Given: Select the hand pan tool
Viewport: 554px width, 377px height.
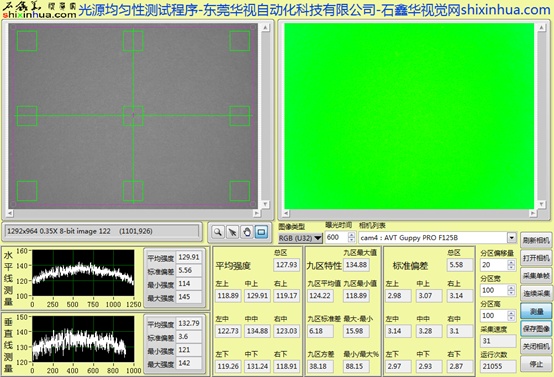Looking at the screenshot, I should 247,232.
